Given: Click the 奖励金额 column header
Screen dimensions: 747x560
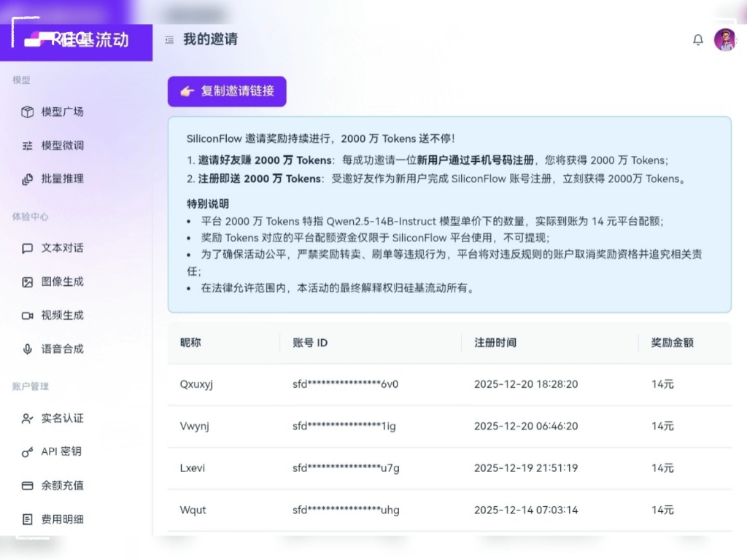Looking at the screenshot, I should (672, 343).
